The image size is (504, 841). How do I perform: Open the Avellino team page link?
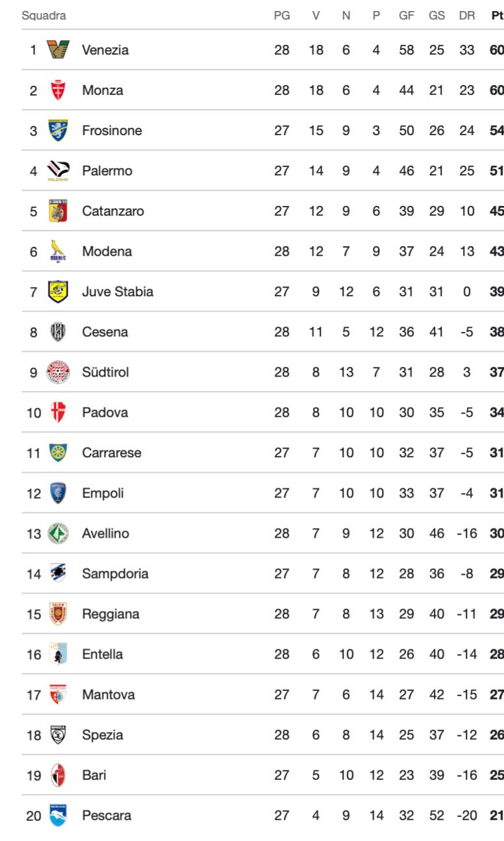[105, 533]
